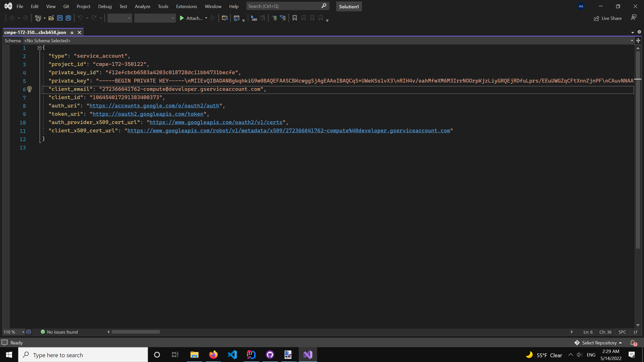Click the oauth2.googleapis.com token link
Screen dimensions: 644x362
[148, 114]
